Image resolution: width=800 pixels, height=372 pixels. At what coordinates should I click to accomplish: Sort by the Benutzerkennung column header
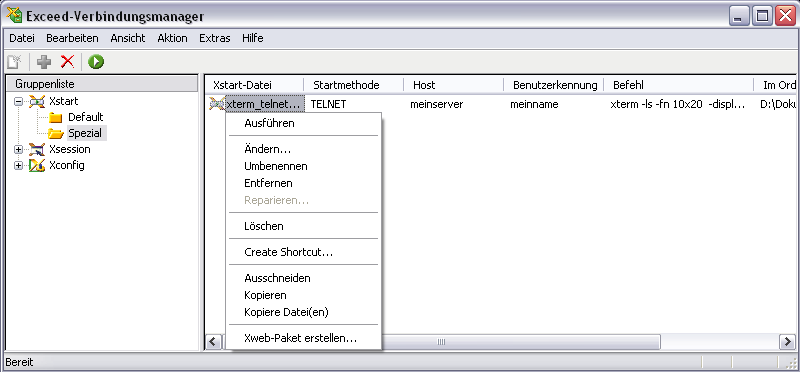coord(554,85)
